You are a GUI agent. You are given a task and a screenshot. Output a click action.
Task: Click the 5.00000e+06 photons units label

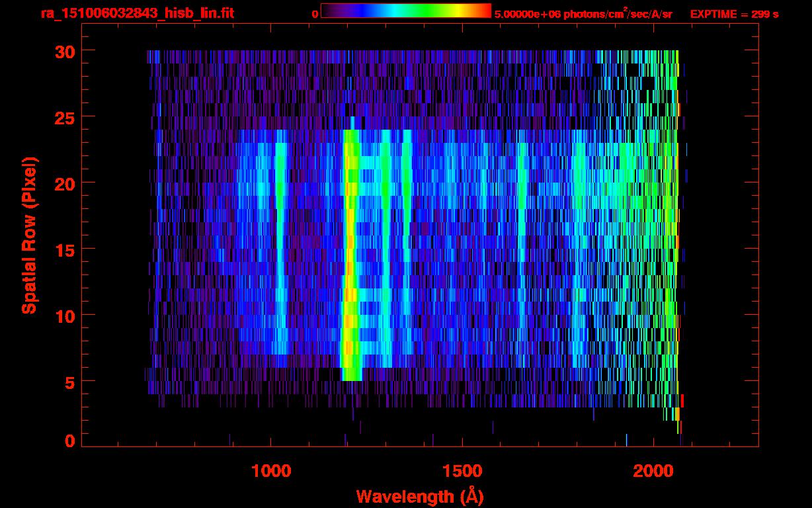point(583,13)
